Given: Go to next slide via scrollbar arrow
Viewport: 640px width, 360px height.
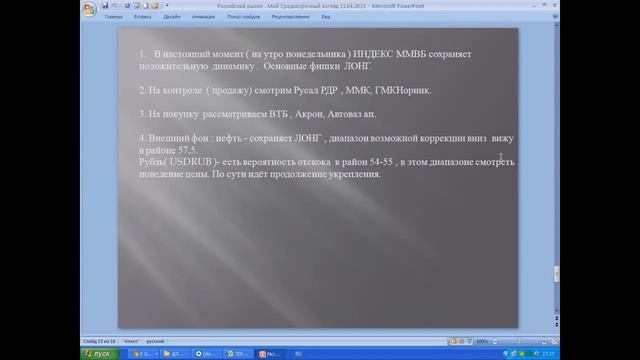Looking at the screenshot, I should [556, 324].
